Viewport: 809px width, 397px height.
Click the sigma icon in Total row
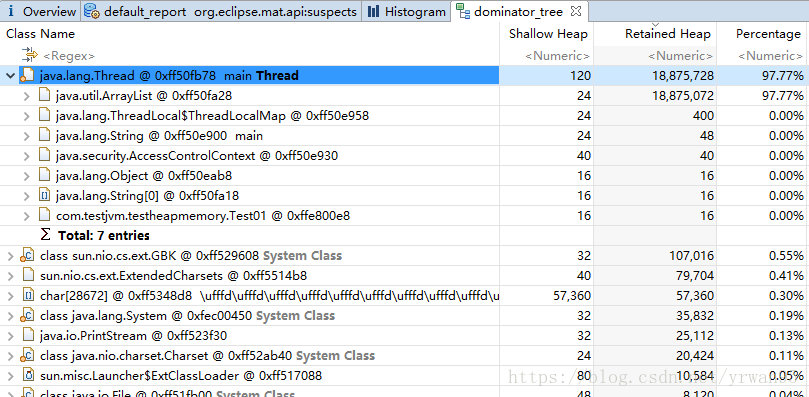tap(45, 235)
